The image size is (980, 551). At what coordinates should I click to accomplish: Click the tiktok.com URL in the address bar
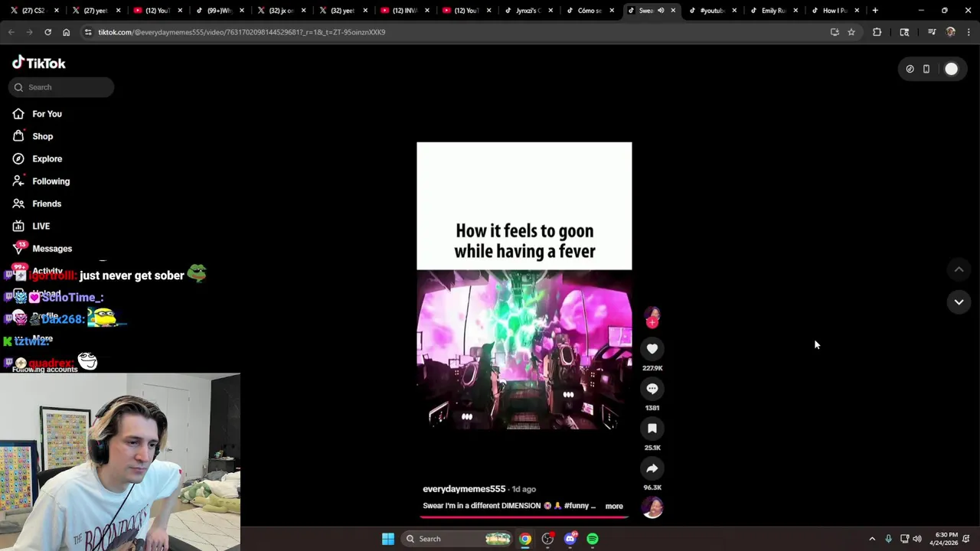point(242,32)
